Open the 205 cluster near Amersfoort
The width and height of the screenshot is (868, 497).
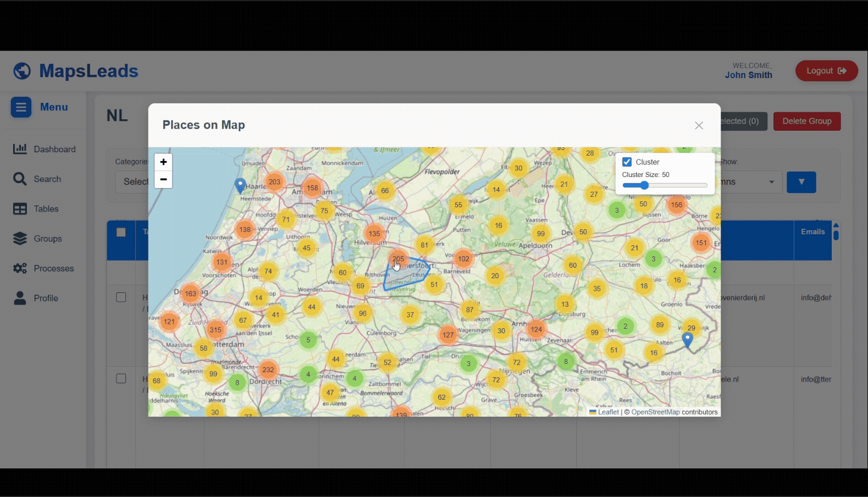click(x=399, y=259)
